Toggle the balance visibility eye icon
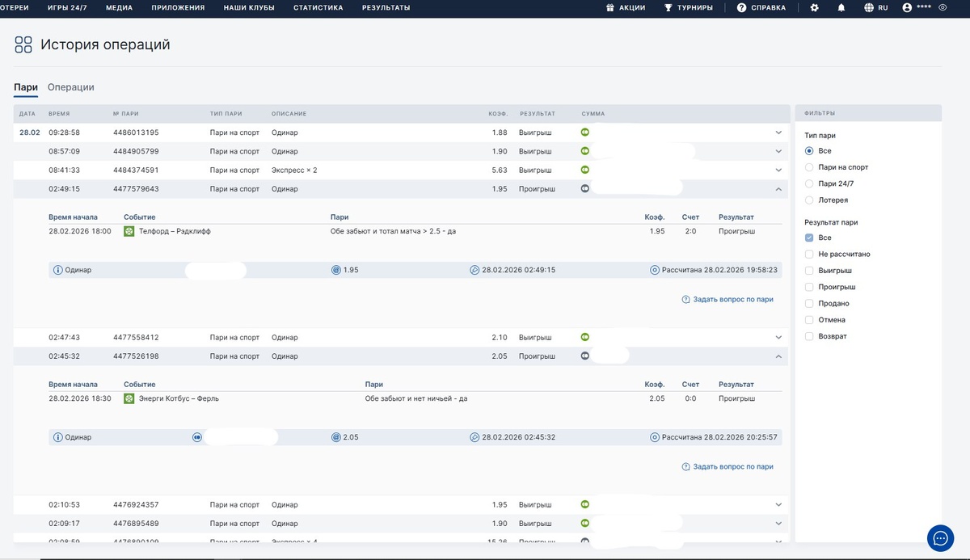The height and width of the screenshot is (560, 970). tap(943, 7)
